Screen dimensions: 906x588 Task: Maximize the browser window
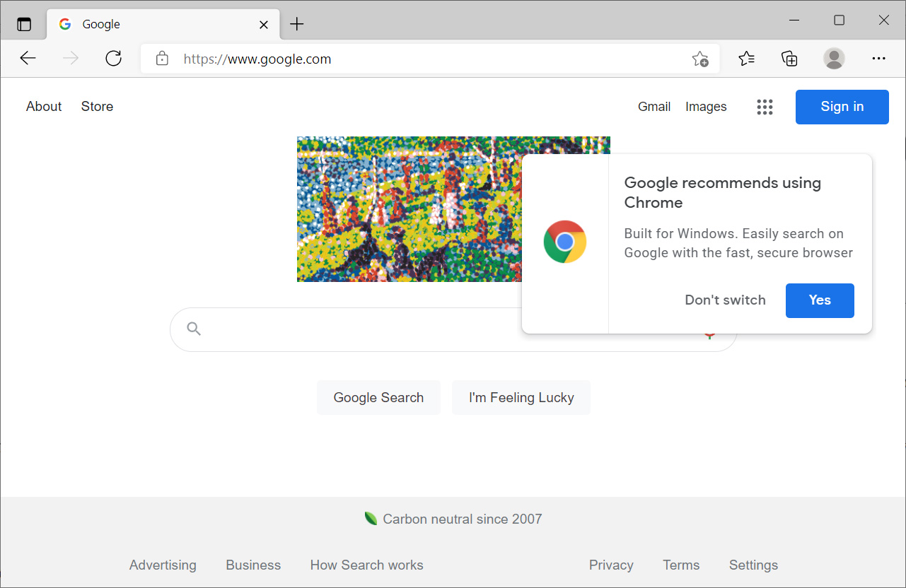click(x=839, y=20)
